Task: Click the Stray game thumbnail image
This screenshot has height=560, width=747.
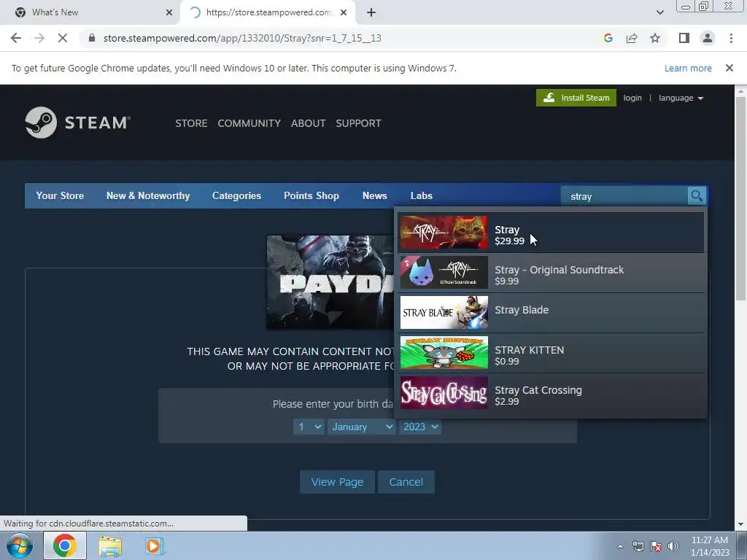Action: pos(444,233)
